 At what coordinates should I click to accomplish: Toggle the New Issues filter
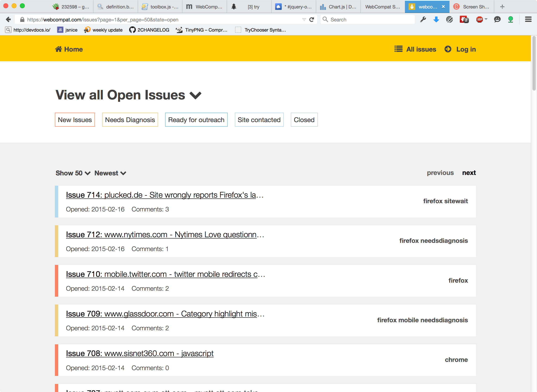[x=75, y=120]
